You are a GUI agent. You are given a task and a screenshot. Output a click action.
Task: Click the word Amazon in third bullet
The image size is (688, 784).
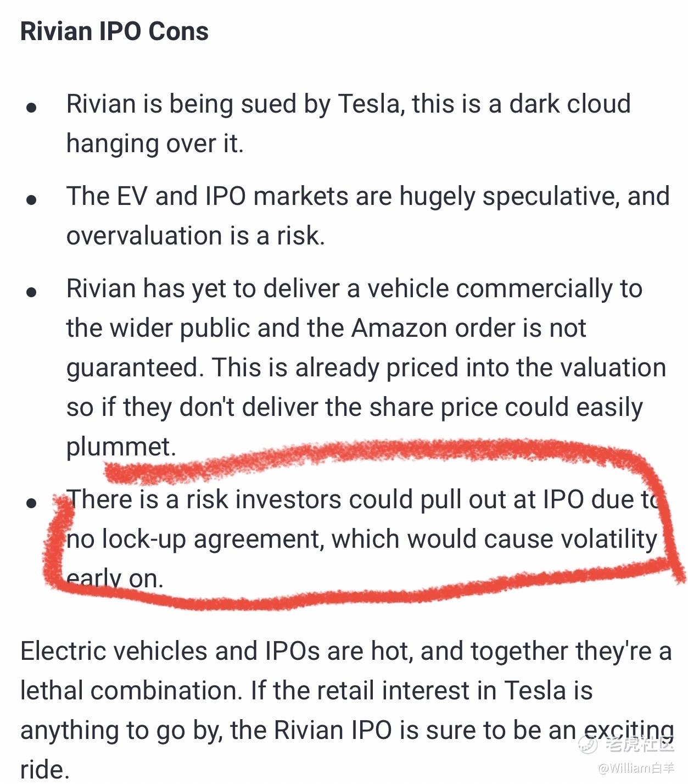(405, 328)
